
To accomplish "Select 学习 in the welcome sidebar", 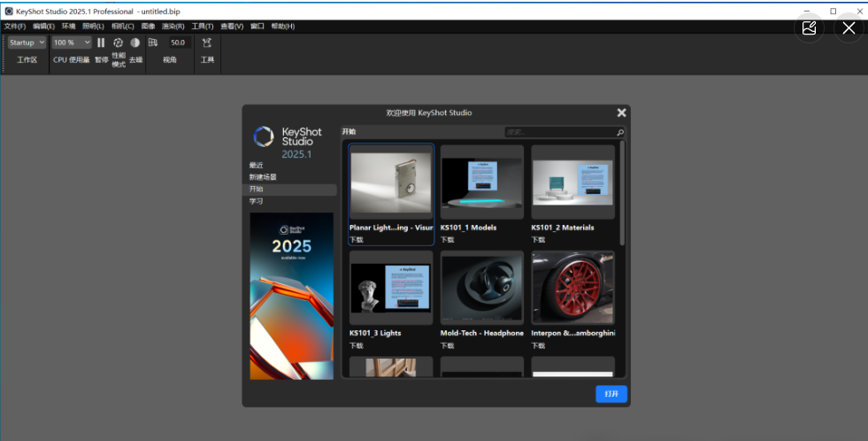I will click(x=257, y=201).
